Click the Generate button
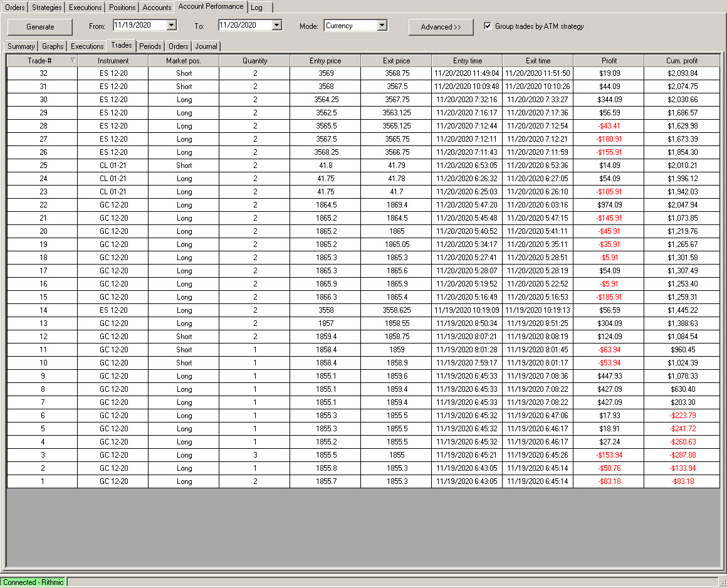This screenshot has width=727, height=588. [40, 27]
